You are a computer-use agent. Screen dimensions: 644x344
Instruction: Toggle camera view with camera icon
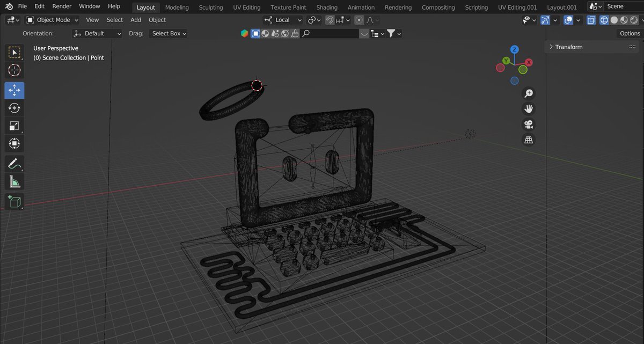[529, 125]
